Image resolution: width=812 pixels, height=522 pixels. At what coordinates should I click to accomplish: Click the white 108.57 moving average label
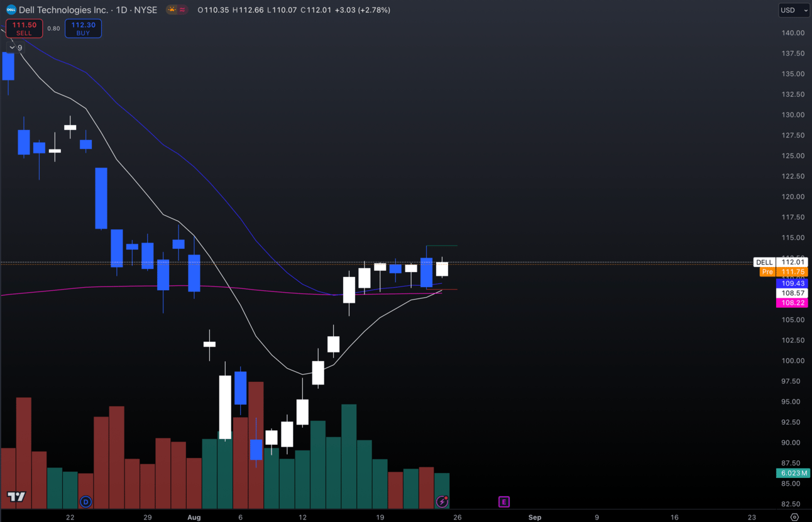click(x=792, y=293)
